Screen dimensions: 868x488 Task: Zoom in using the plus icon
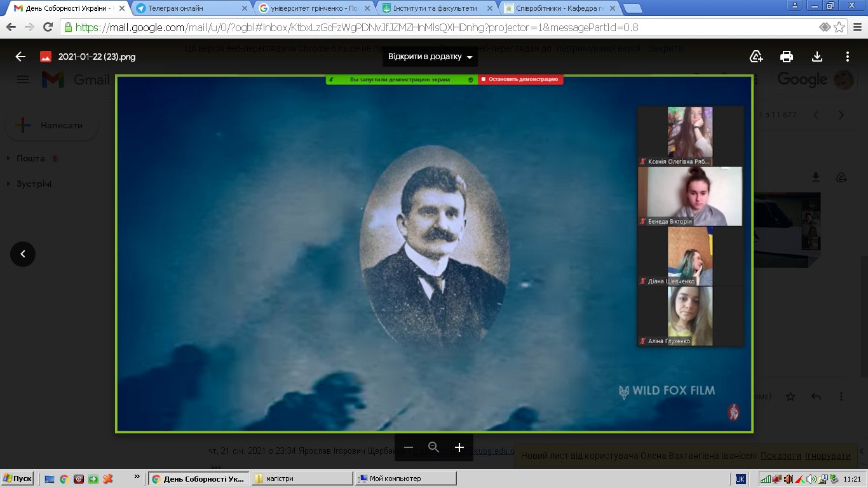pyautogui.click(x=459, y=447)
